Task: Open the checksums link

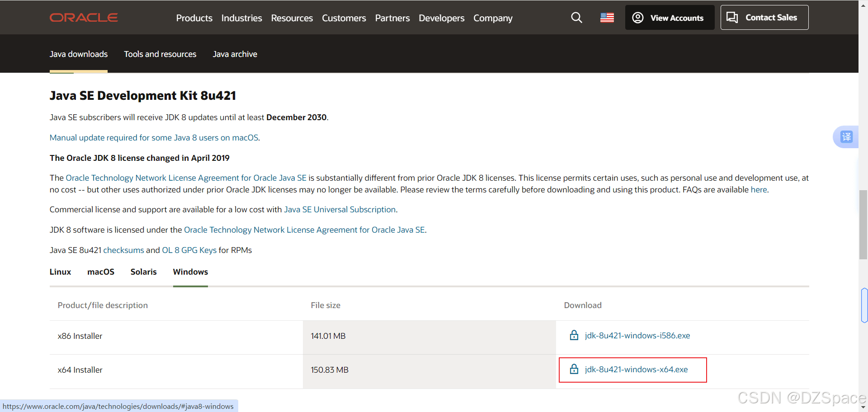Action: tap(123, 250)
